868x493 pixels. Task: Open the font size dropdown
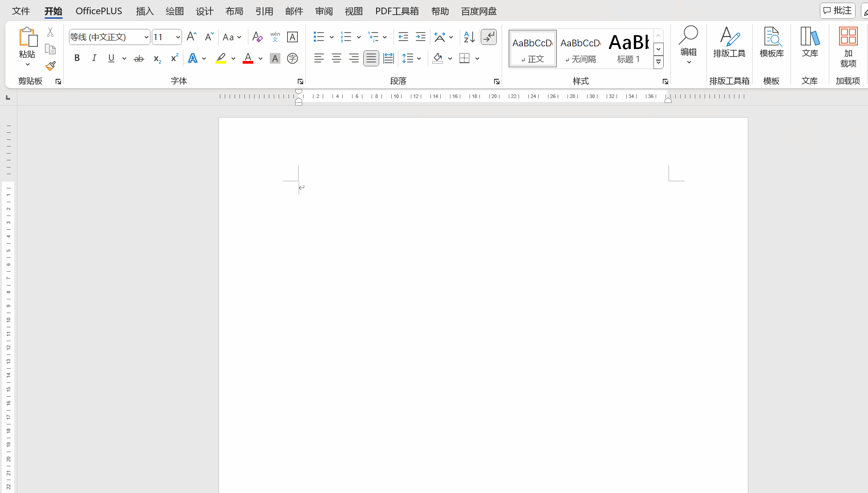pyautogui.click(x=178, y=37)
